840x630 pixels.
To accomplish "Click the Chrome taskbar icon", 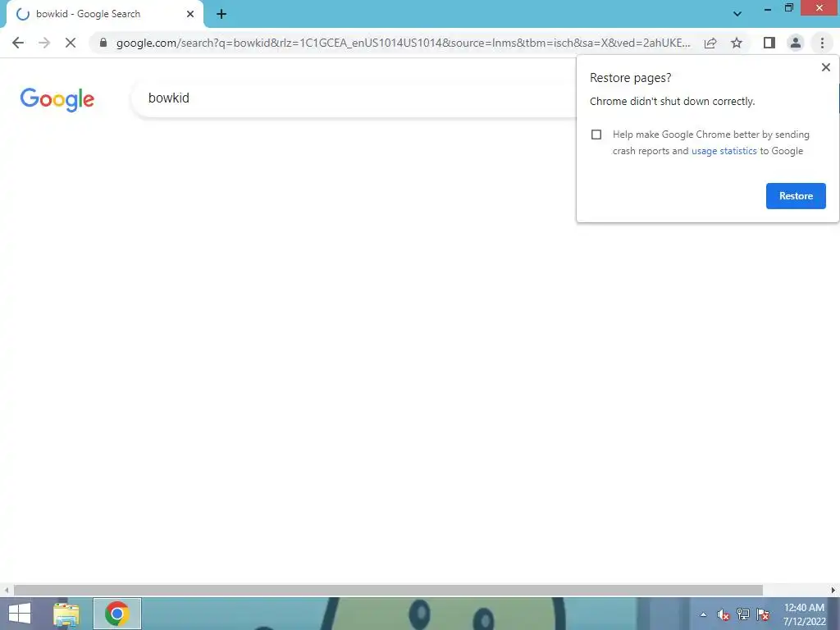I will (117, 614).
